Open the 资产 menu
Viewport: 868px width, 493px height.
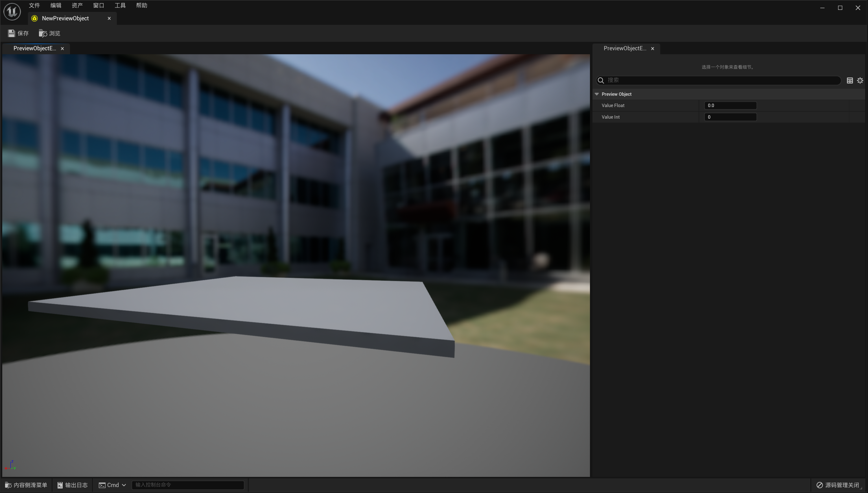pyautogui.click(x=77, y=5)
